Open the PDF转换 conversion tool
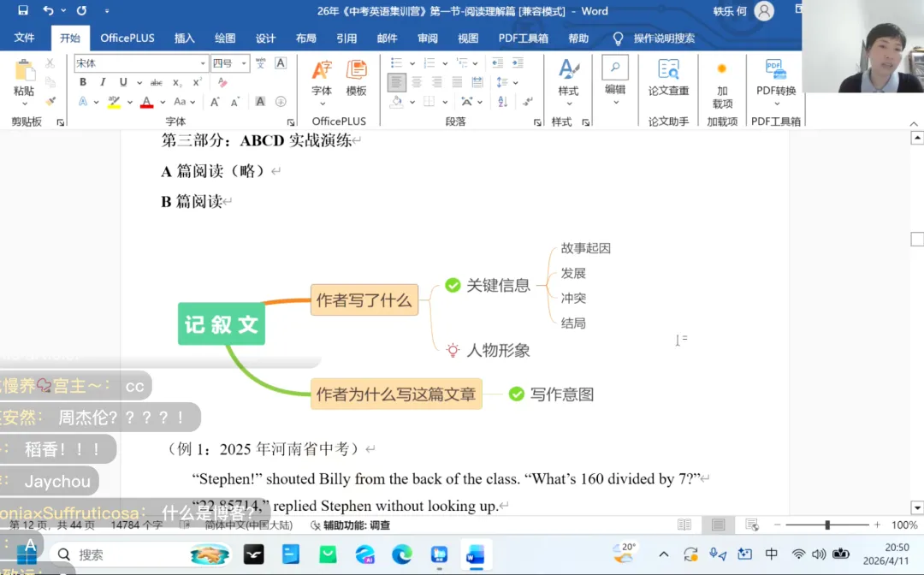The width and height of the screenshot is (924, 575). tap(775, 77)
